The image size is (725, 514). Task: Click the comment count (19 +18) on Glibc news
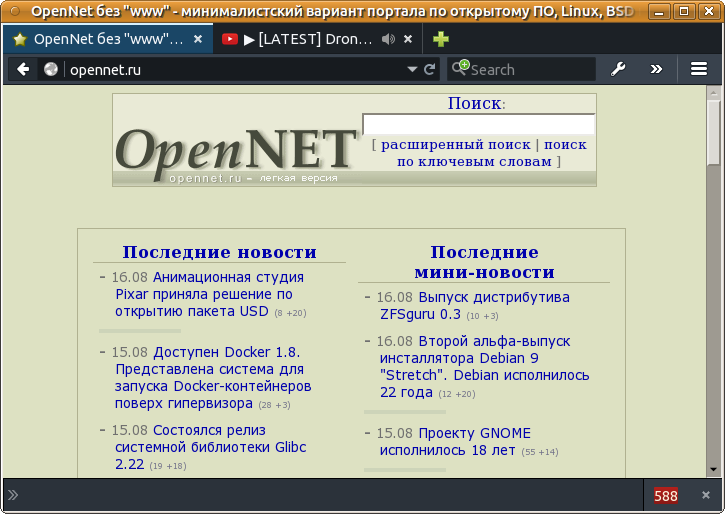coord(168,466)
